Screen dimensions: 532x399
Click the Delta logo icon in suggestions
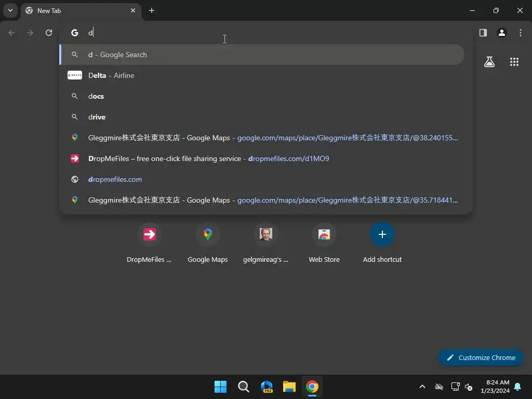pos(75,75)
